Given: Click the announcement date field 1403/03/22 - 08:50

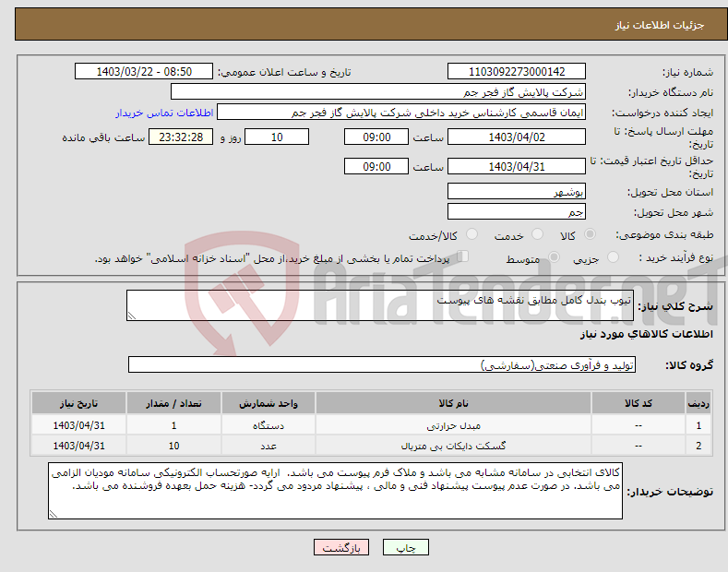Looking at the screenshot, I should [144, 72].
